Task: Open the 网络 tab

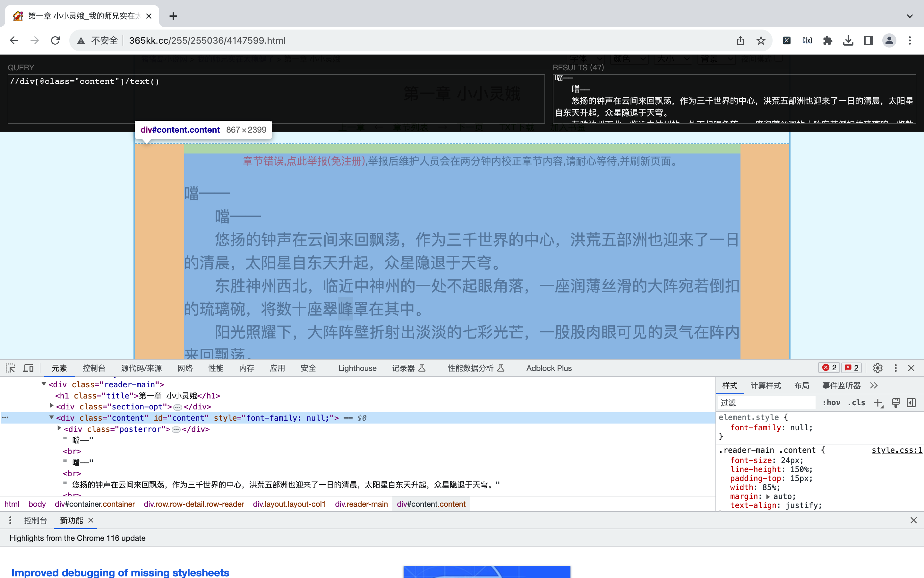Action: click(185, 368)
